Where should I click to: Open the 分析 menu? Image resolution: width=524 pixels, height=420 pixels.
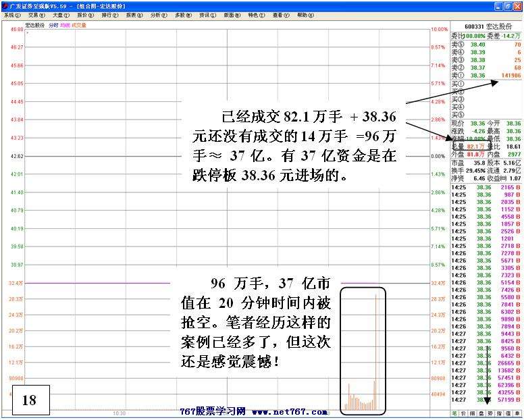[159, 15]
